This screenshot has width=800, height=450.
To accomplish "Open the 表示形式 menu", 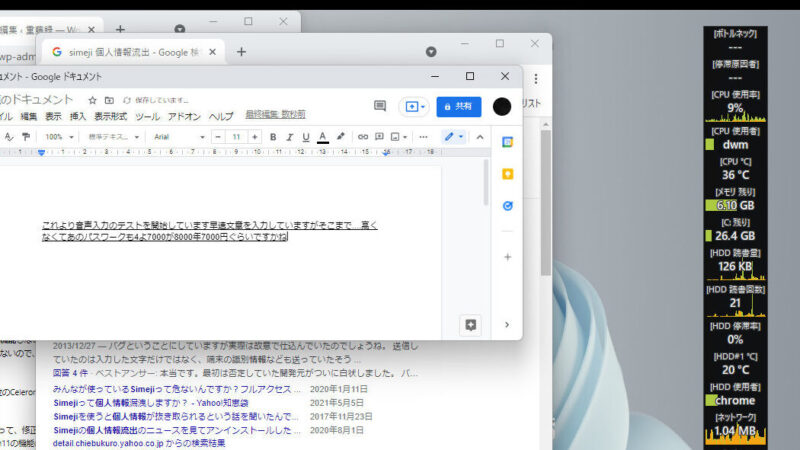I will tap(110, 116).
